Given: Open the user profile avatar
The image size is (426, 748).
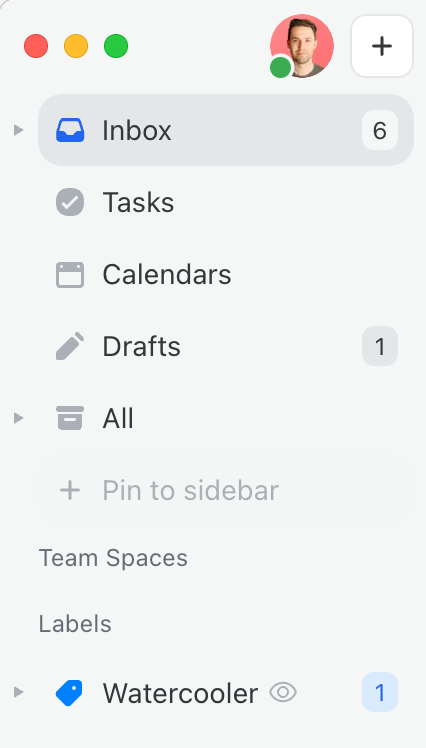Looking at the screenshot, I should tap(302, 46).
